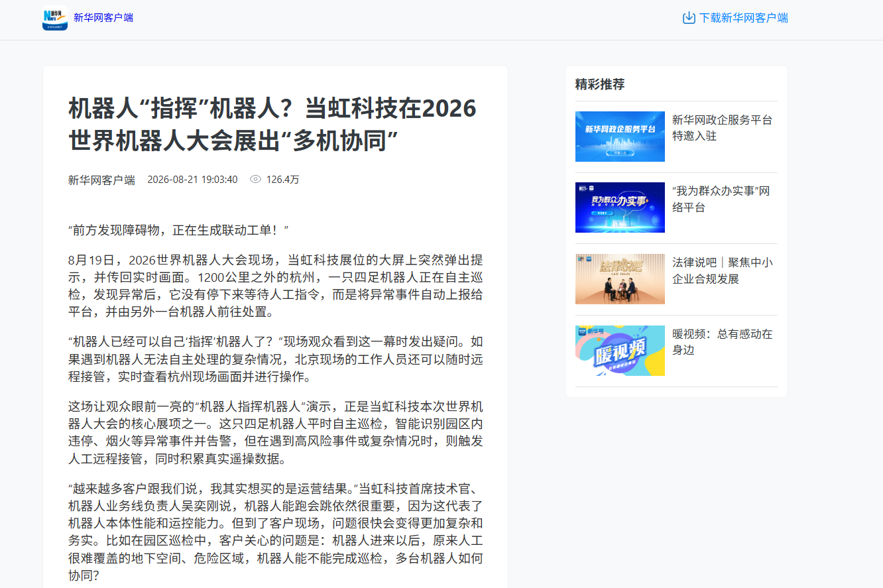
Task: Open the “我为群众办实事”网络平台 link
Action: pos(721,199)
